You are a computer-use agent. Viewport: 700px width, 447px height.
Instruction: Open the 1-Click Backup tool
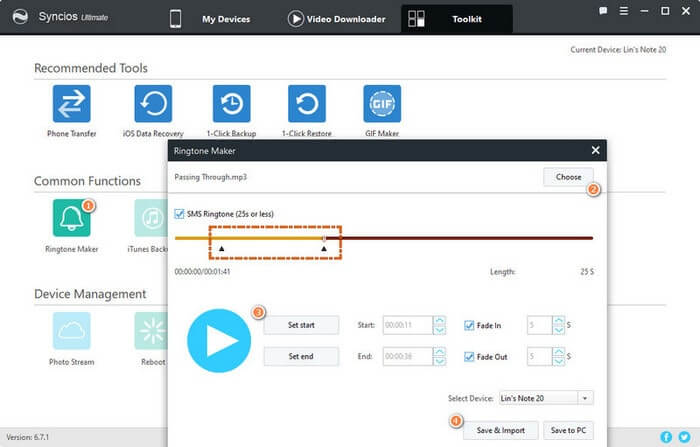tap(230, 103)
